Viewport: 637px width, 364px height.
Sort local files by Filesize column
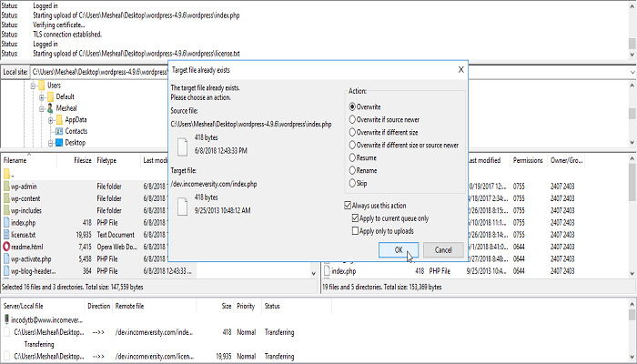pos(76,160)
